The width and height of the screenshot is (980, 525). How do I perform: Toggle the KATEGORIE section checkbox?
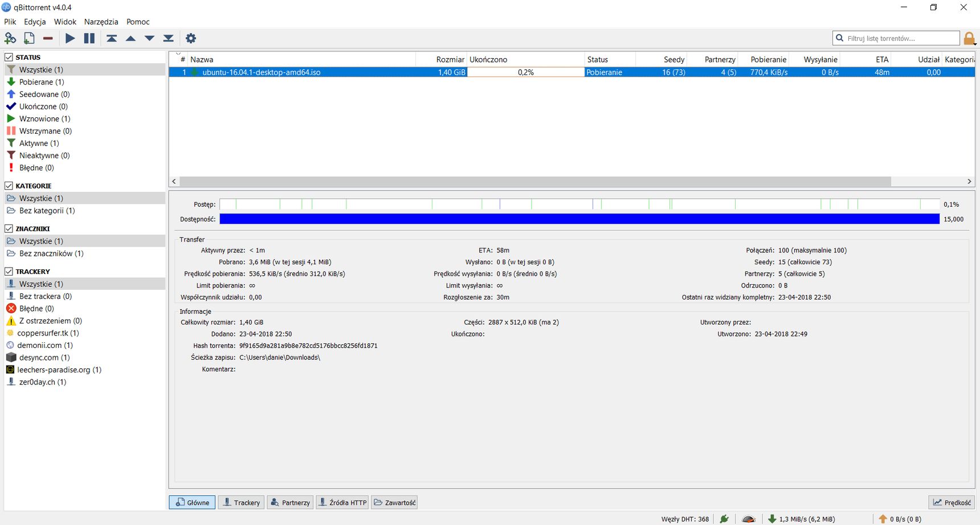[9, 186]
